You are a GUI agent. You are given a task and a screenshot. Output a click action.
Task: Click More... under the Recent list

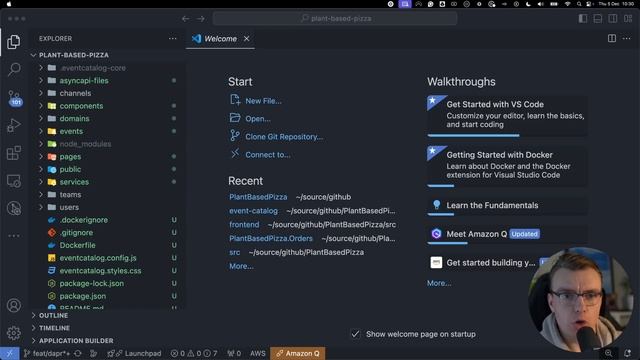click(x=241, y=266)
